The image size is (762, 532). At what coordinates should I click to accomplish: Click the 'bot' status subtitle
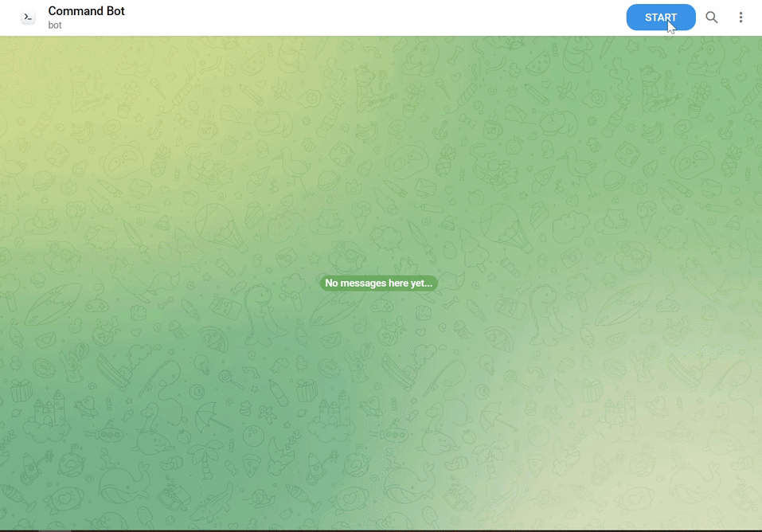pos(55,25)
